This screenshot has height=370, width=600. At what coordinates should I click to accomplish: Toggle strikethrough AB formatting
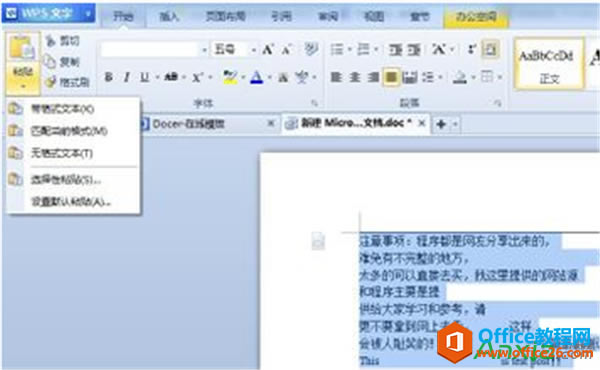pyautogui.click(x=171, y=77)
